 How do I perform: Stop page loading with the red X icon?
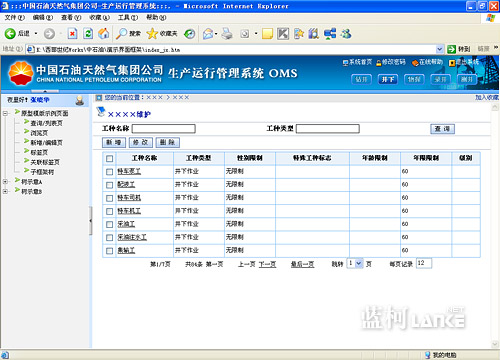(x=72, y=33)
